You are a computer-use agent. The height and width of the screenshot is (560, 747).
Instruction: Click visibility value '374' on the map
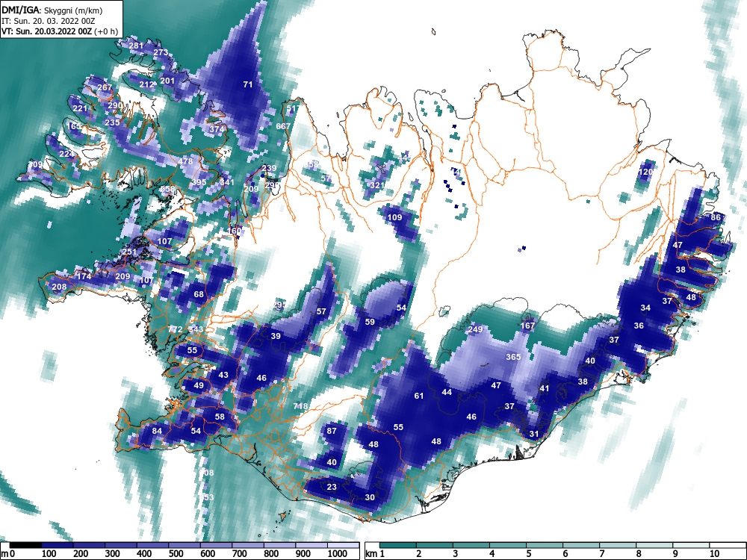(217, 129)
